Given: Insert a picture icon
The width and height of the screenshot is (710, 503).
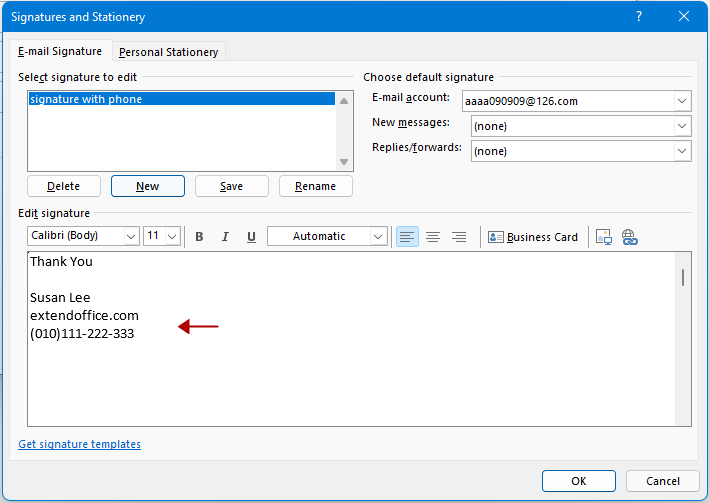Looking at the screenshot, I should 603,237.
